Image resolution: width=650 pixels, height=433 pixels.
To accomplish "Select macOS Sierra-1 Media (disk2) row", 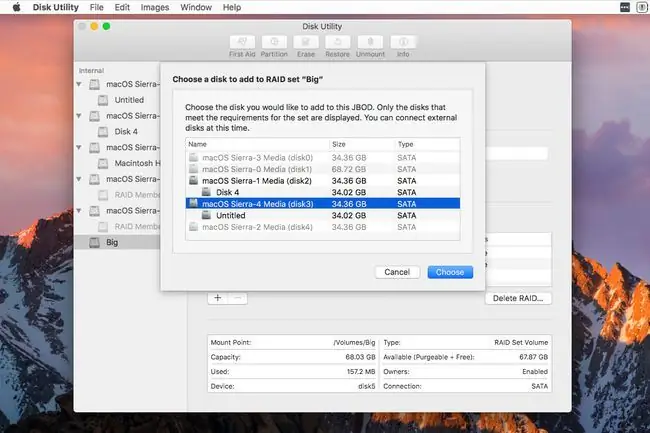I will point(323,181).
